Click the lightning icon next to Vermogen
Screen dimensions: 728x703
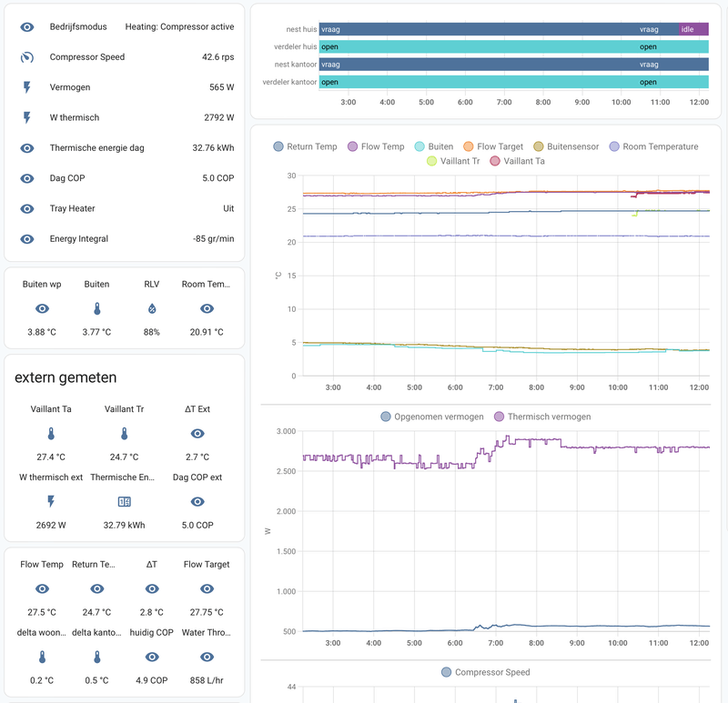click(x=28, y=88)
